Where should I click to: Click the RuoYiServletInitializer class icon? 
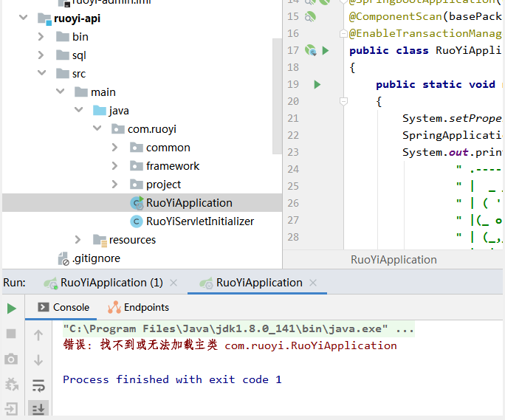pos(137,221)
